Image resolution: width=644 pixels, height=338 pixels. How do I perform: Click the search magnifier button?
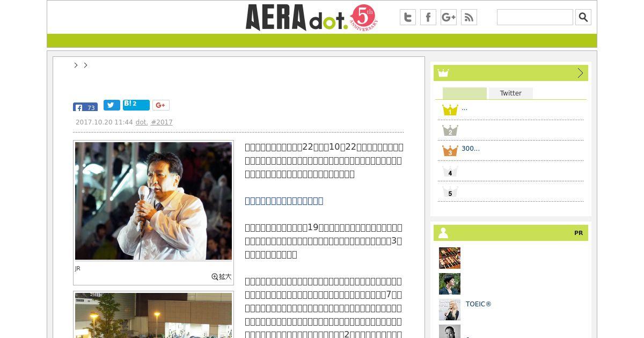coord(583,17)
